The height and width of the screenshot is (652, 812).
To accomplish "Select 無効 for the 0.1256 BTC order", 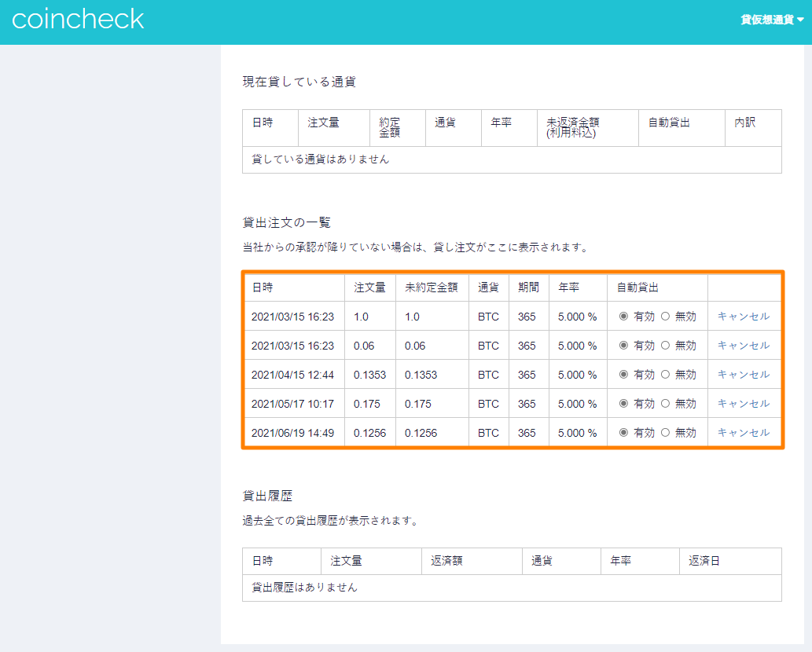I will click(x=666, y=432).
